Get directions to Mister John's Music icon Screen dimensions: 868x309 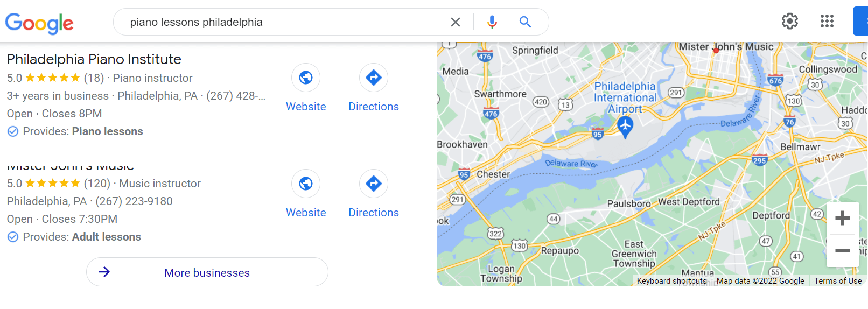[x=374, y=184]
